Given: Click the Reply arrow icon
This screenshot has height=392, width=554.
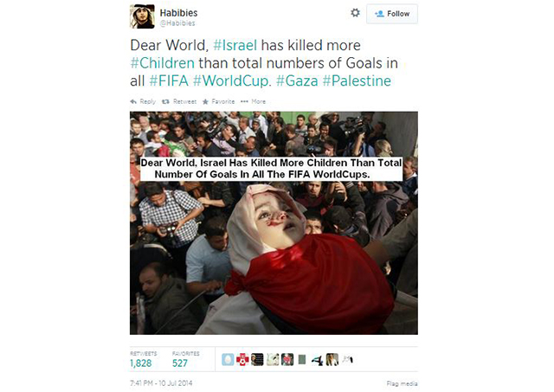Looking at the screenshot, I should pos(133,102).
